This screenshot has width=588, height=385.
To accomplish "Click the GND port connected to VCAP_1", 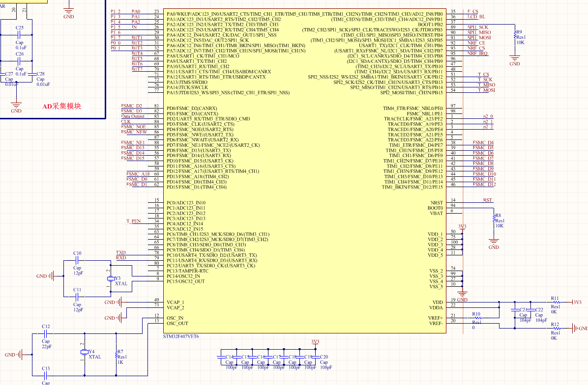I will coord(114,302).
